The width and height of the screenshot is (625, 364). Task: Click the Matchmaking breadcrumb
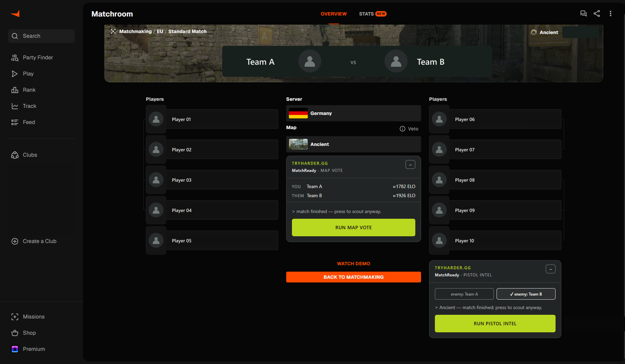(x=135, y=31)
